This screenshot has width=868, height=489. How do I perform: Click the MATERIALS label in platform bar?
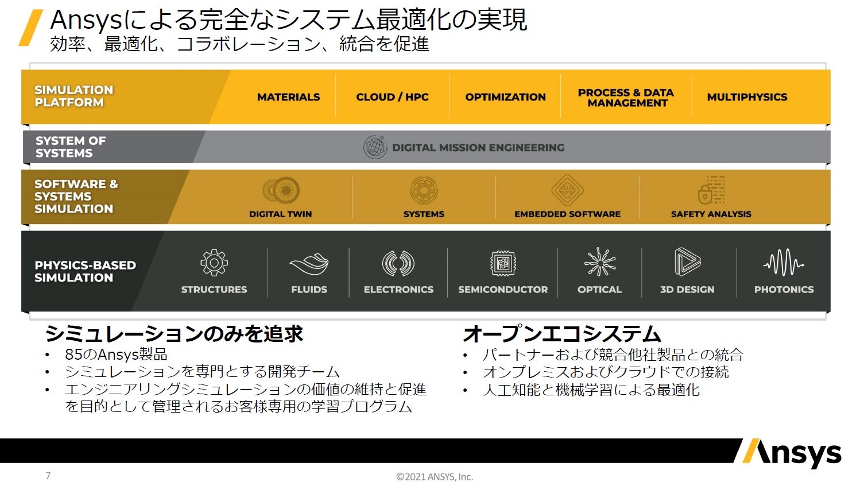pos(288,97)
